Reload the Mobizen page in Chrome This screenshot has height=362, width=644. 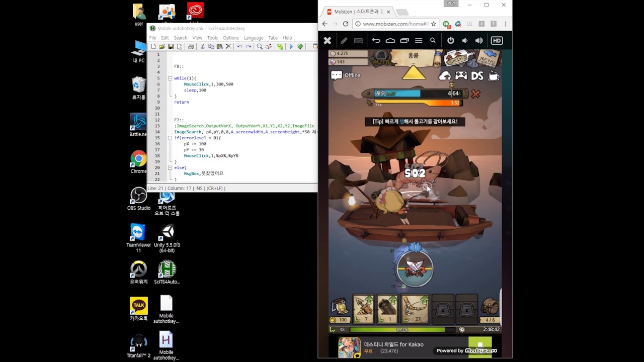pyautogui.click(x=346, y=24)
